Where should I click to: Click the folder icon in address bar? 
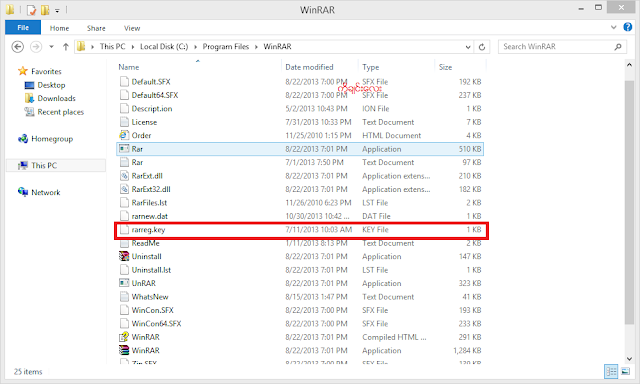(81, 47)
